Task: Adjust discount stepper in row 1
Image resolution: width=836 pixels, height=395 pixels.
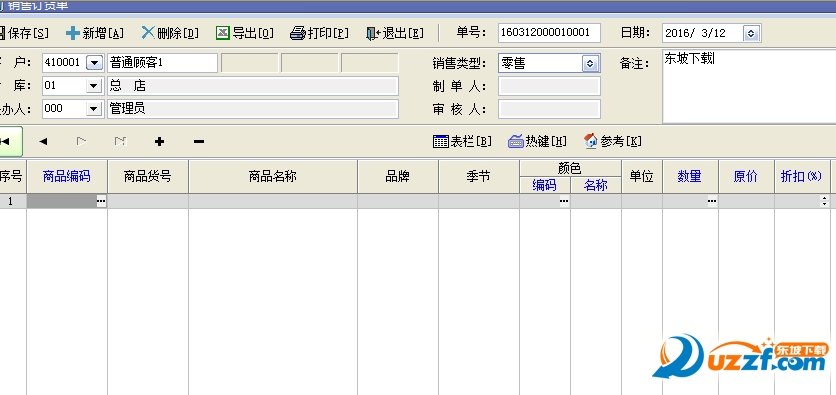Action: coord(825,201)
